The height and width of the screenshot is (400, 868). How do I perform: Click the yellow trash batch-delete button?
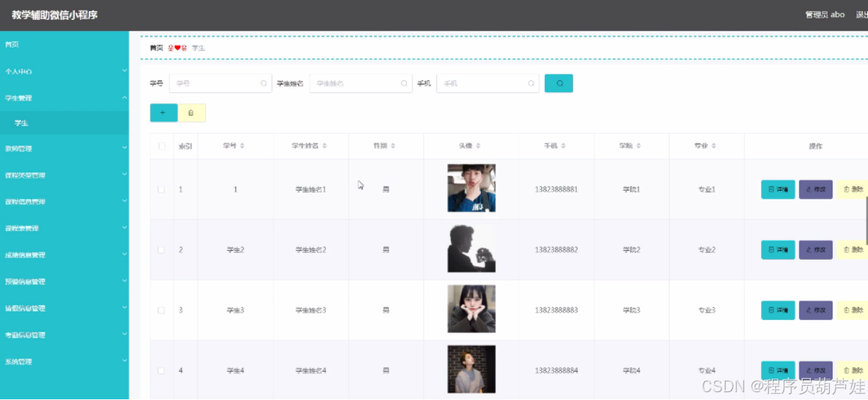tap(191, 113)
